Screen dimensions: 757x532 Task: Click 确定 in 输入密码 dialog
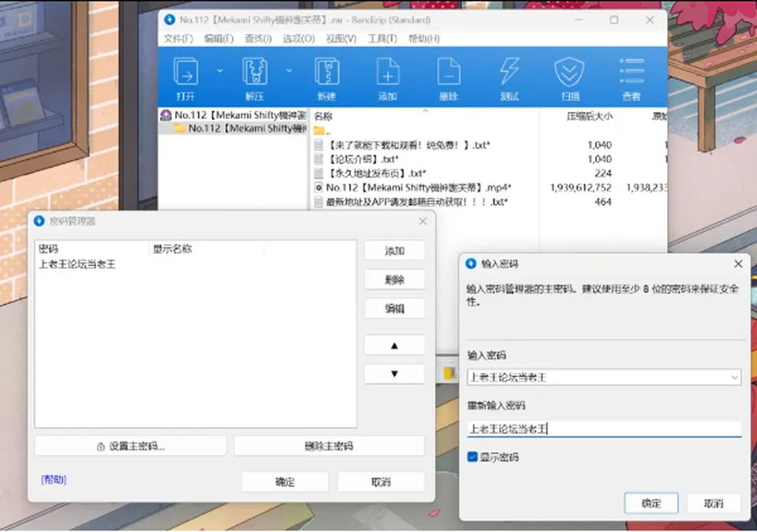(651, 504)
